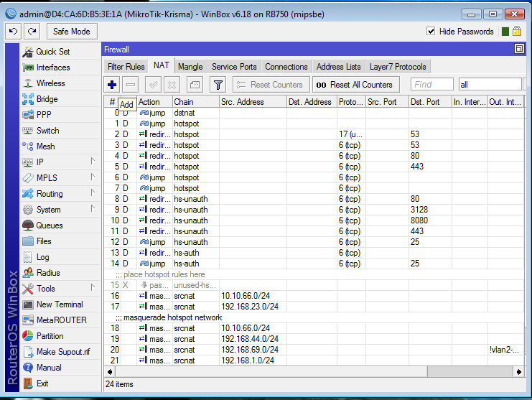Click into the Find field
532x400 pixels.
point(432,85)
